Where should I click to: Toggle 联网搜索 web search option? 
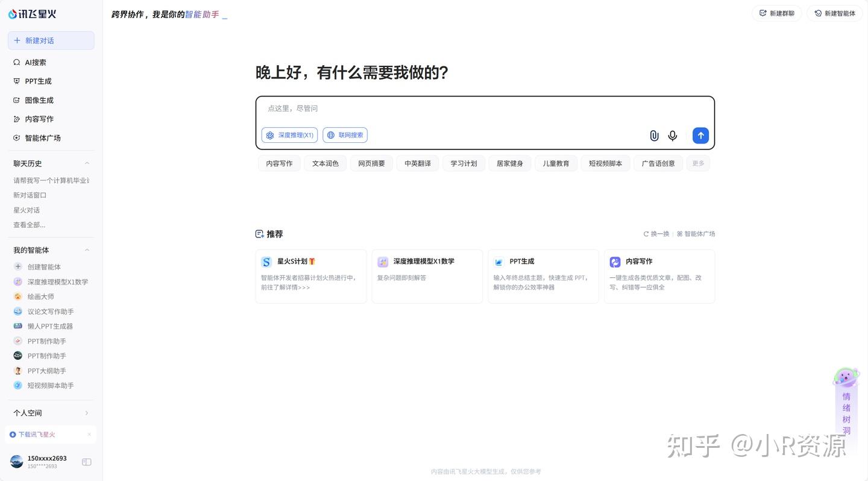345,135
